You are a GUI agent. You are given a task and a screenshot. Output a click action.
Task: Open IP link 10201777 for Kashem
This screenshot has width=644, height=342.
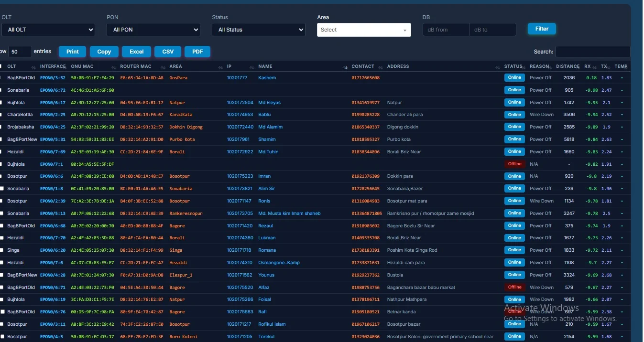[x=237, y=78]
